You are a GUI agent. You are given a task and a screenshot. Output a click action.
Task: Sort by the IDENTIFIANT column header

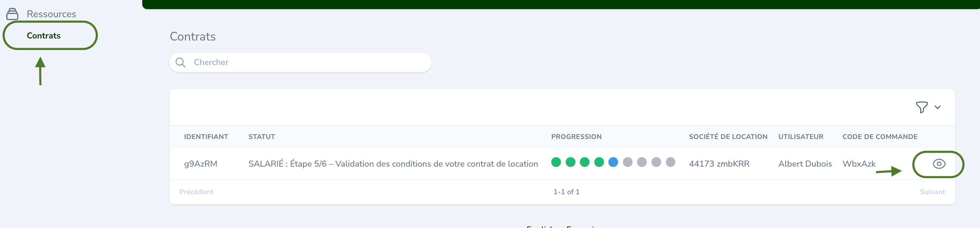click(x=206, y=137)
